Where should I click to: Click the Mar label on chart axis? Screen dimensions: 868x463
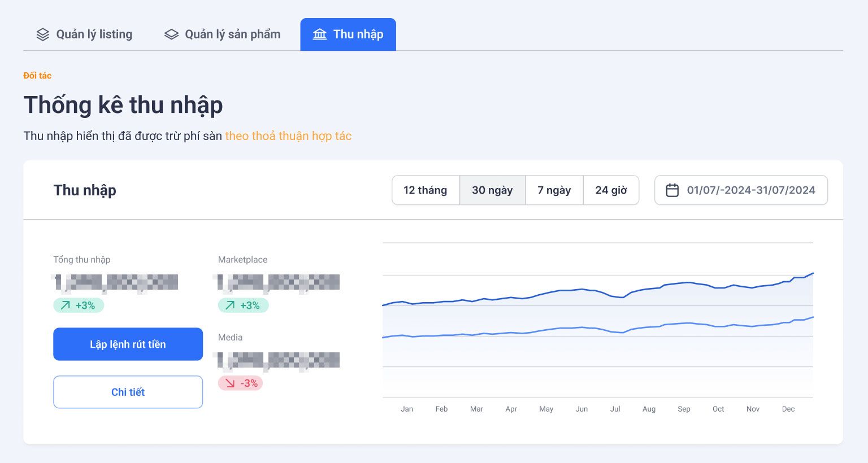pyautogui.click(x=476, y=409)
